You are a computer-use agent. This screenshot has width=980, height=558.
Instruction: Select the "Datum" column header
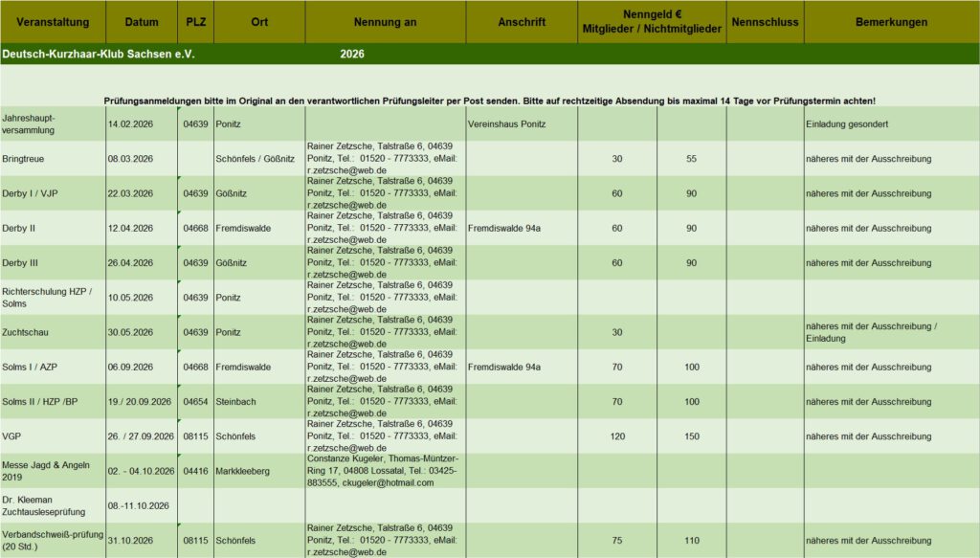(x=142, y=22)
